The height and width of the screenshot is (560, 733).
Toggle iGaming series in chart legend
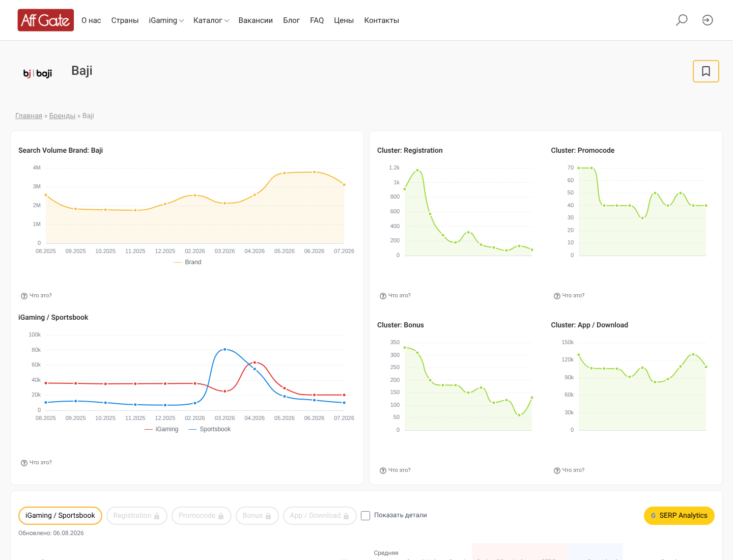tap(161, 429)
